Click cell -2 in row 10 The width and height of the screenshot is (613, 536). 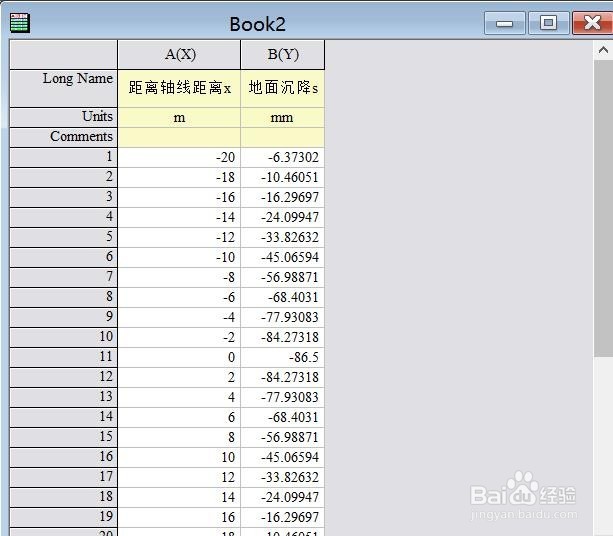click(179, 337)
